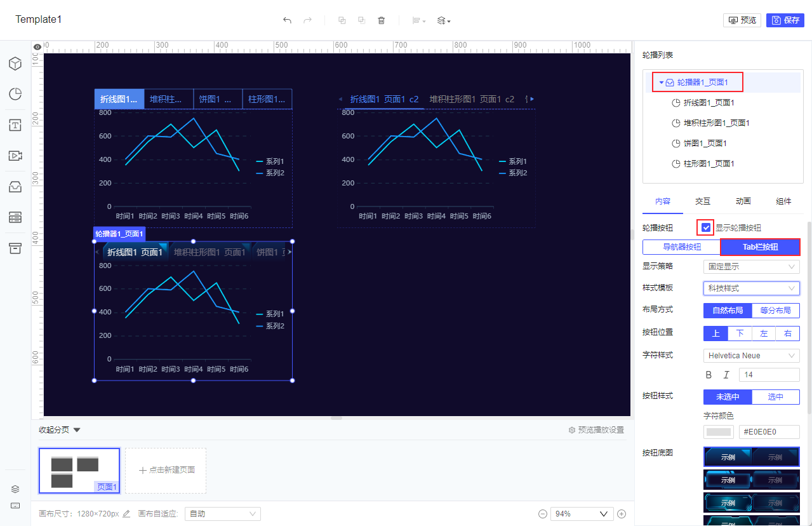
Task: Click the 保存 save button
Action: (x=785, y=20)
